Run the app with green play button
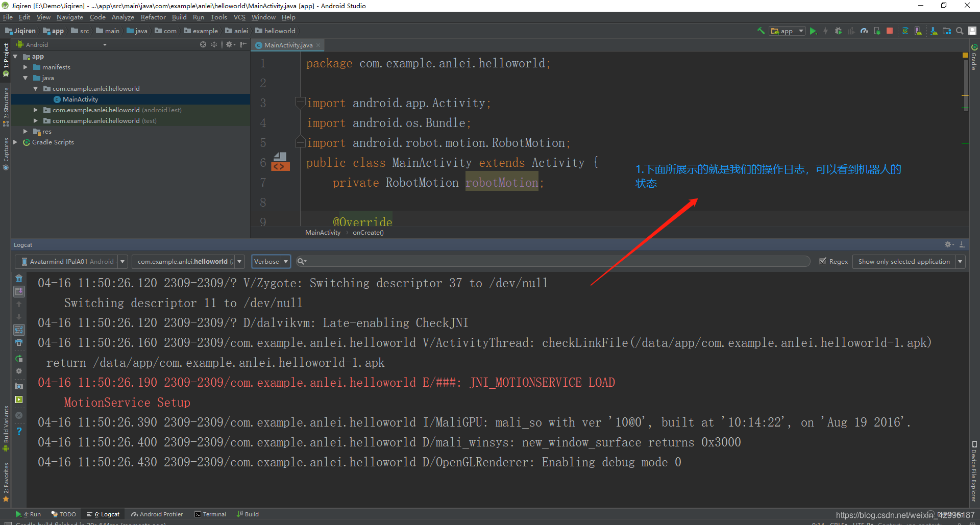 pyautogui.click(x=813, y=31)
